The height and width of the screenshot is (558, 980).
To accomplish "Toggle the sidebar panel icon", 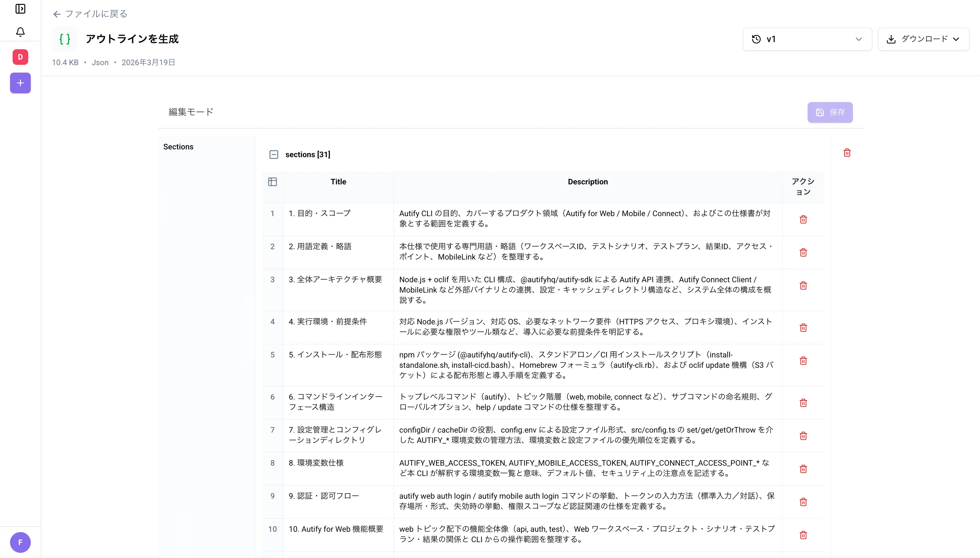I will pyautogui.click(x=20, y=9).
